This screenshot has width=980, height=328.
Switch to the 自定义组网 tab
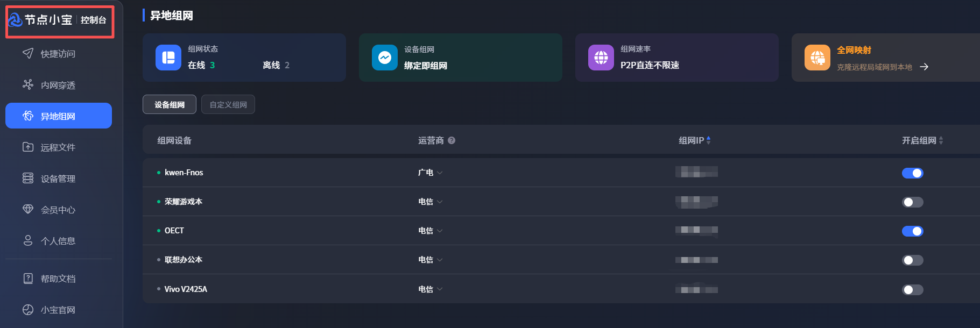pos(228,104)
